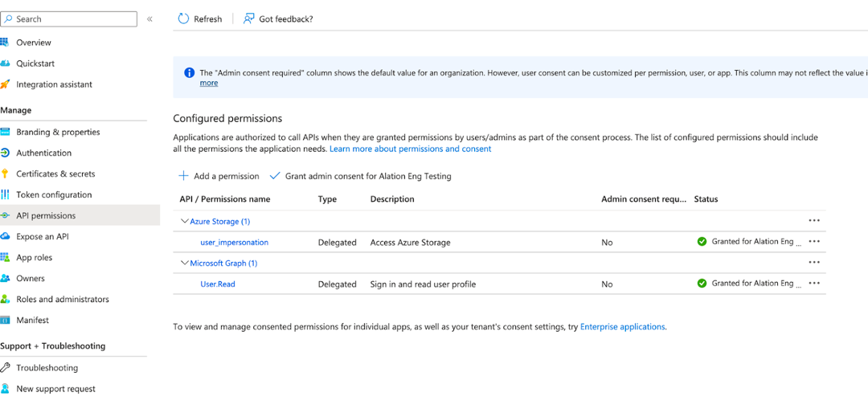
Task: Click the Microsoft Graph (1) link
Action: pos(223,263)
